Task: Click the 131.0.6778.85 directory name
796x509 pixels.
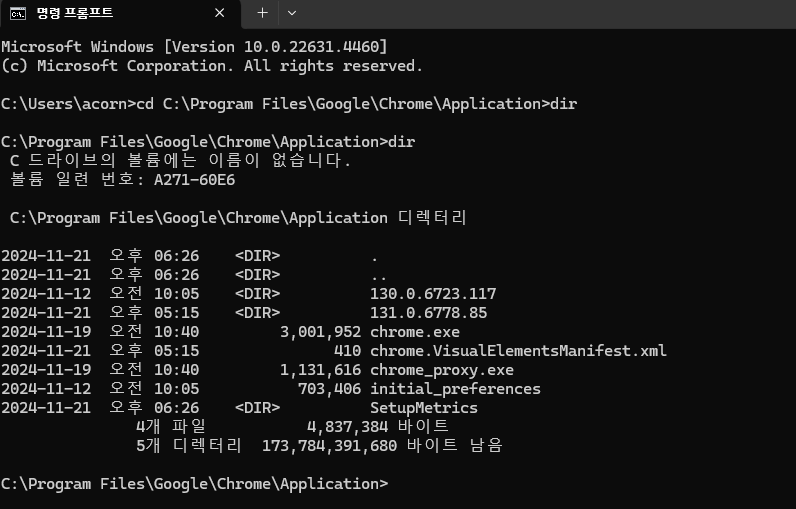Action: 428,313
